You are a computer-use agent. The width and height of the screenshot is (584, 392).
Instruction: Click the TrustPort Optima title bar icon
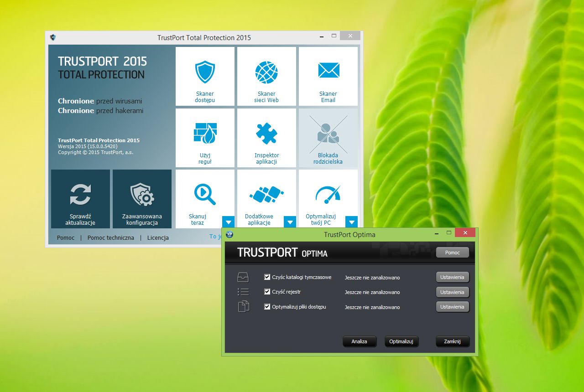[x=229, y=234]
